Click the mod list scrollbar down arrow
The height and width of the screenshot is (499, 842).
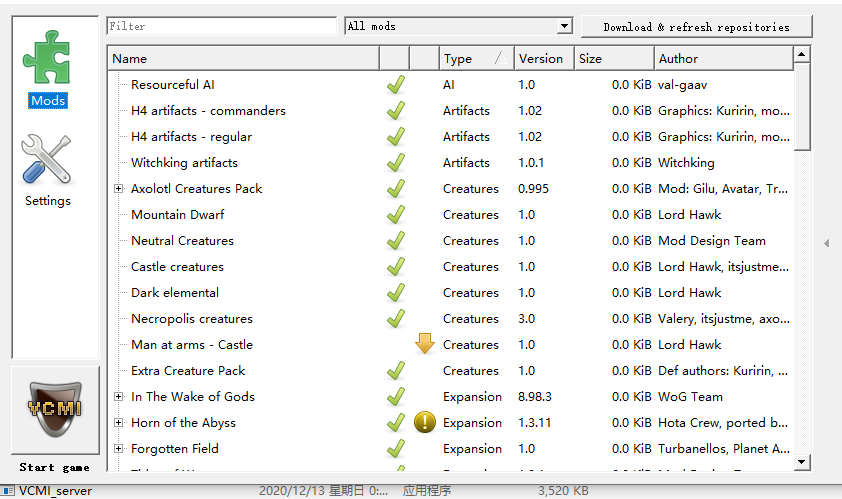(x=801, y=462)
